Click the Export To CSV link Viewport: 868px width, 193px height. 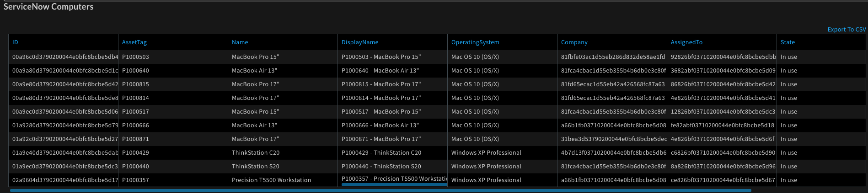pyautogui.click(x=846, y=29)
